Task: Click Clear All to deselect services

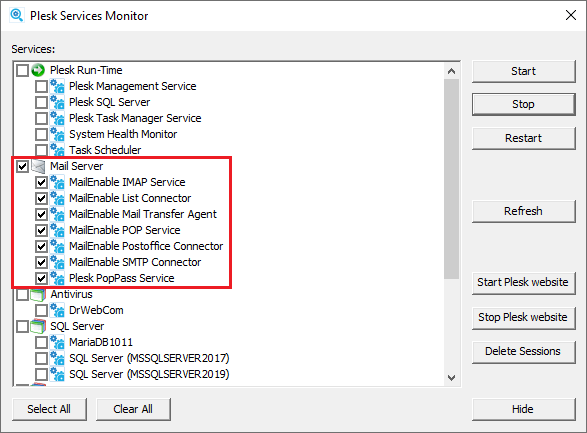Action: pyautogui.click(x=133, y=409)
